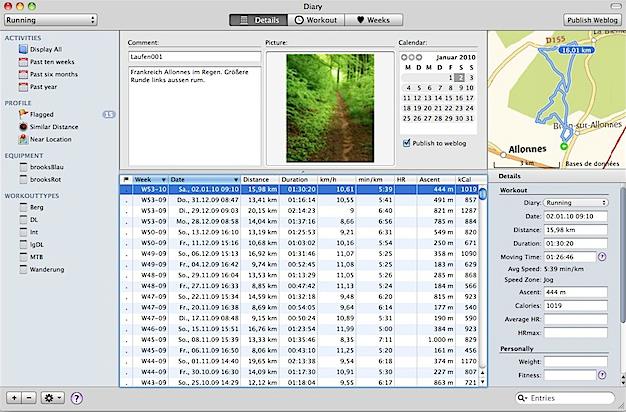
Task: Click the calendar previous month circle button
Action: click(404, 57)
